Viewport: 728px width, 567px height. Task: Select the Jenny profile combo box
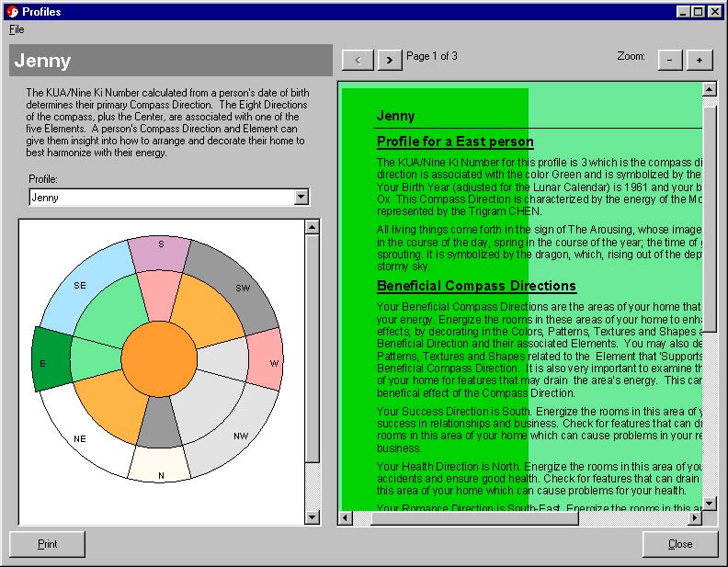point(169,198)
